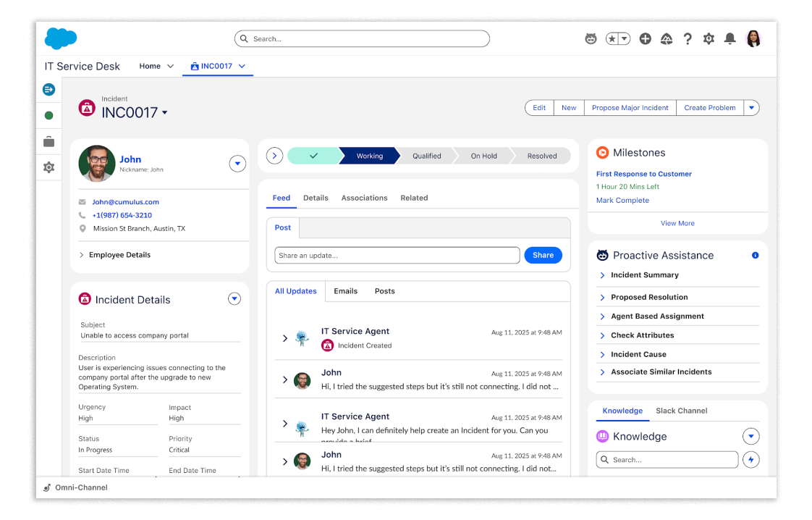
Task: Open the John contact card dropdown
Action: (x=237, y=164)
